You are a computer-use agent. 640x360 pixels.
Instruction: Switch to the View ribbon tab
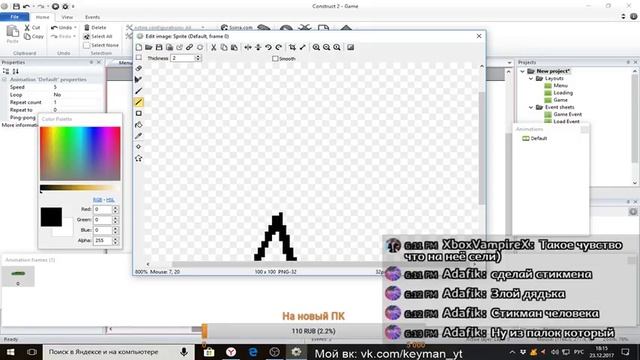coord(67,17)
